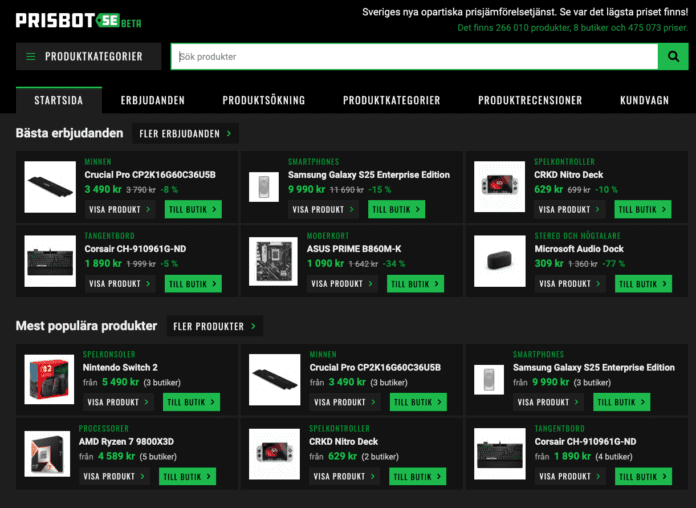Click the Moderkort category link
This screenshot has height=508, width=696.
tap(328, 236)
